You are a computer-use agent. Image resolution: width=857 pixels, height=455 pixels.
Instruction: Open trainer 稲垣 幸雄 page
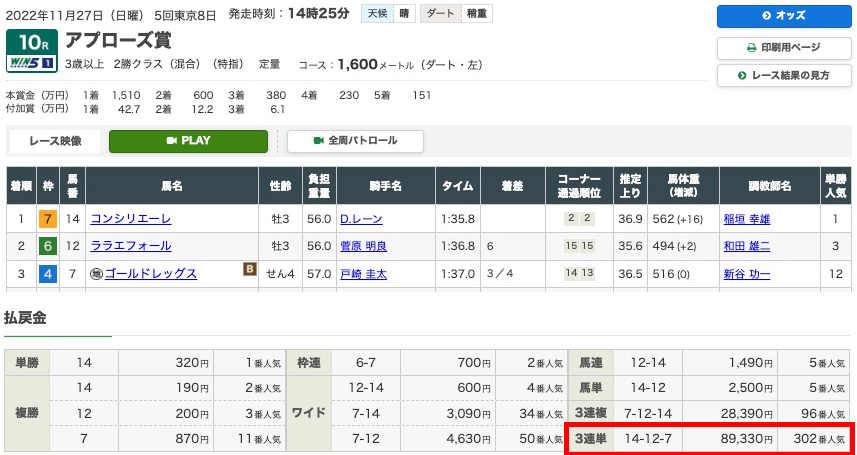(x=747, y=219)
